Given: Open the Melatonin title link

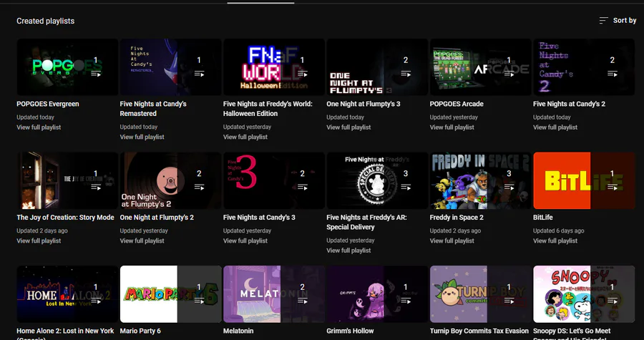Looking at the screenshot, I should (x=238, y=331).
